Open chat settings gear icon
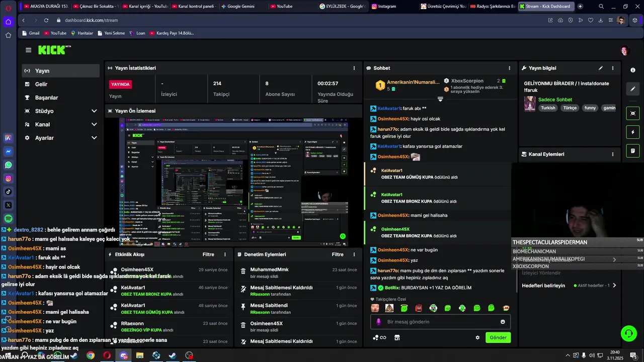The width and height of the screenshot is (644, 362). coord(477,337)
